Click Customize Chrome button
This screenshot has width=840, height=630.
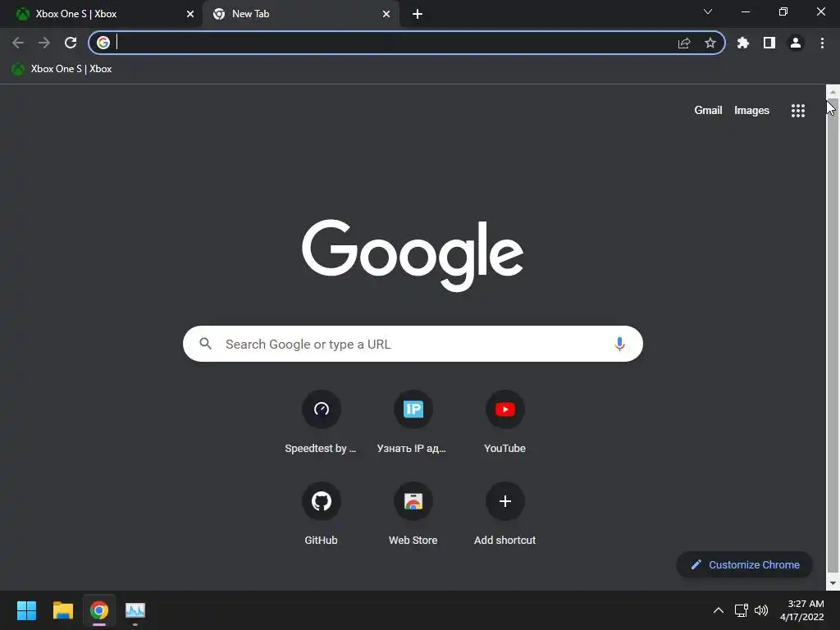coord(744,564)
